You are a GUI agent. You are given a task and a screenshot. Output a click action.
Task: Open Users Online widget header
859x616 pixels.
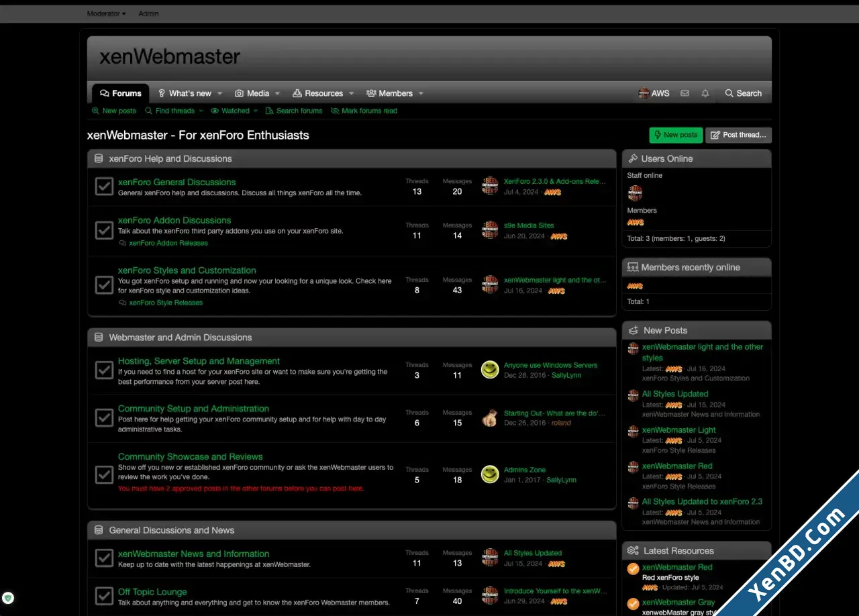[667, 159]
